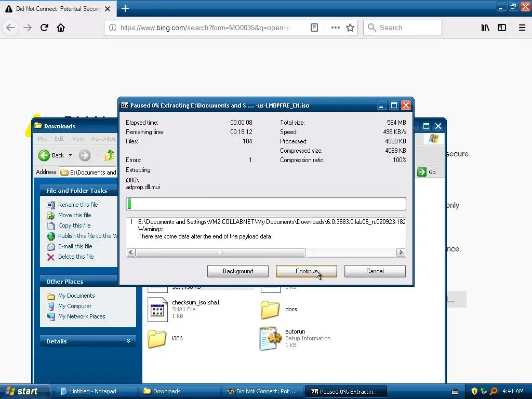The image size is (532, 399).
Task: Go to Firefox home page
Action: click(61, 28)
